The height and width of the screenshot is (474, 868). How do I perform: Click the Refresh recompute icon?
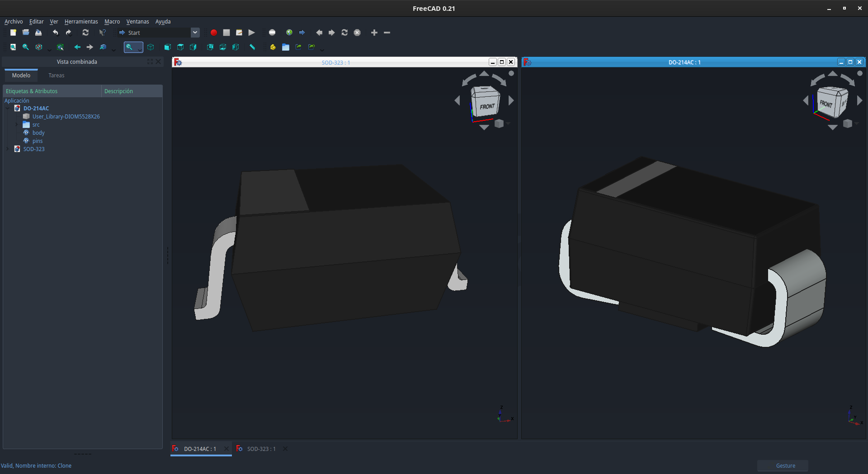85,33
